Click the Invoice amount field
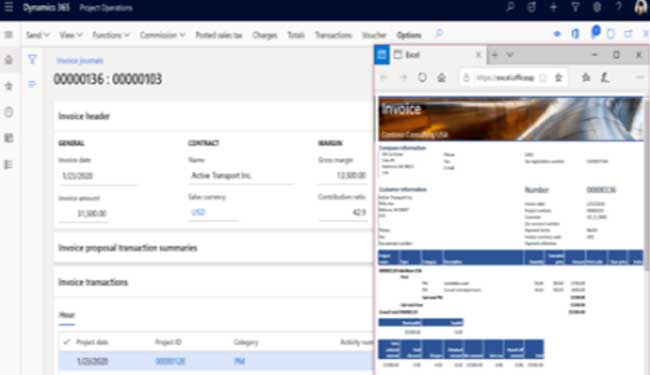Viewport: 650px width, 375px height. (83, 213)
